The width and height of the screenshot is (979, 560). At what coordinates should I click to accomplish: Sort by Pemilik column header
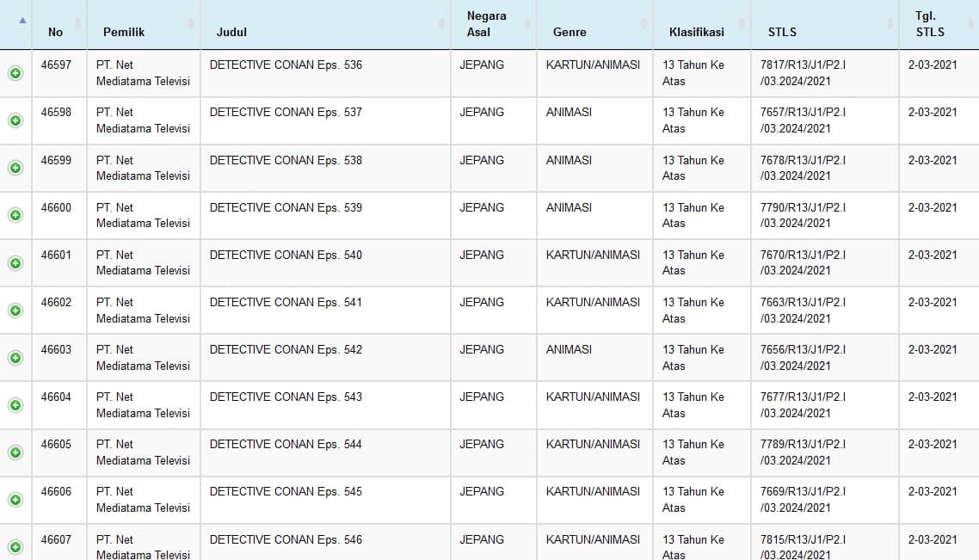coord(124,32)
